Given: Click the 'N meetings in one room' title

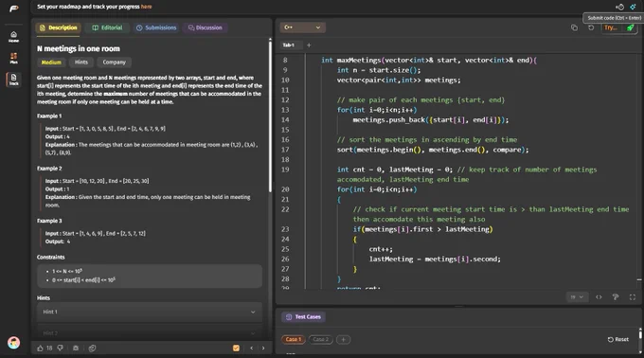Looking at the screenshot, I should click(x=79, y=48).
